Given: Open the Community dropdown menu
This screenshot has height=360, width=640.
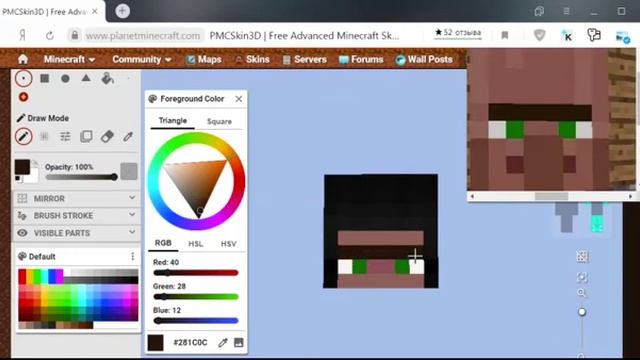Looking at the screenshot, I should [141, 60].
